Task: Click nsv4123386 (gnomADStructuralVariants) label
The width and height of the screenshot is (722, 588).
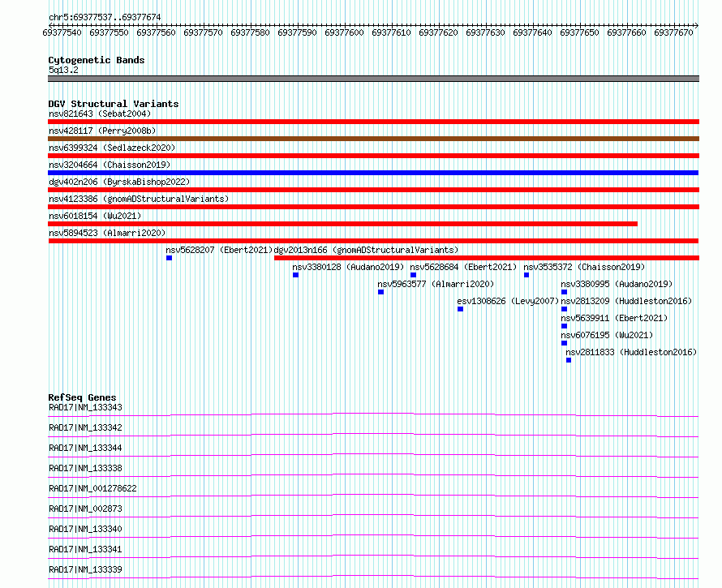Action: pyautogui.click(x=139, y=199)
